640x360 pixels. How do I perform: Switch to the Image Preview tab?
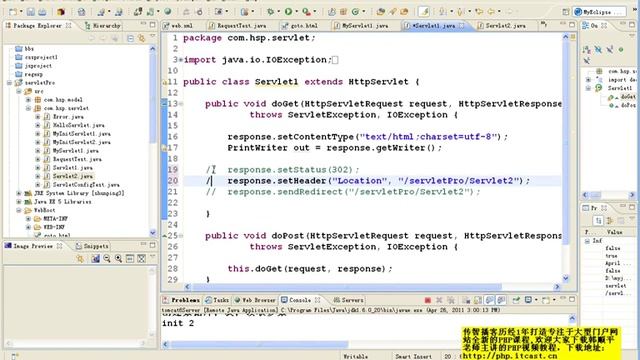33,246
